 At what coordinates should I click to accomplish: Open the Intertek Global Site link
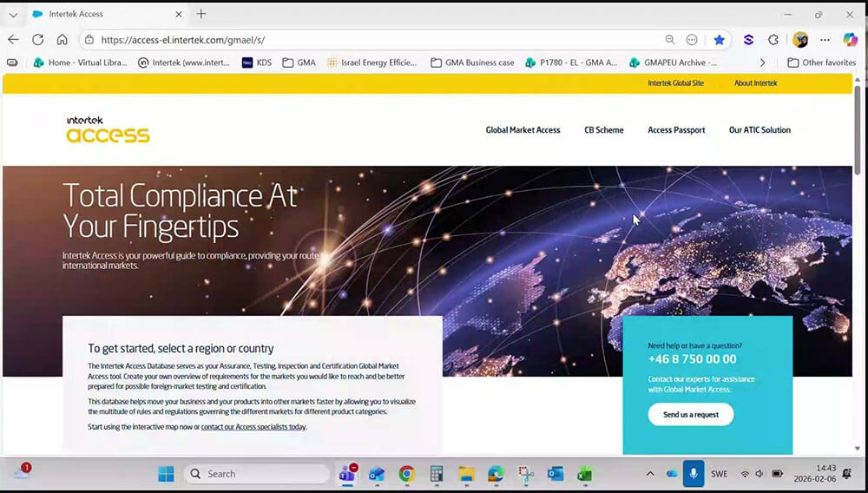click(x=675, y=83)
